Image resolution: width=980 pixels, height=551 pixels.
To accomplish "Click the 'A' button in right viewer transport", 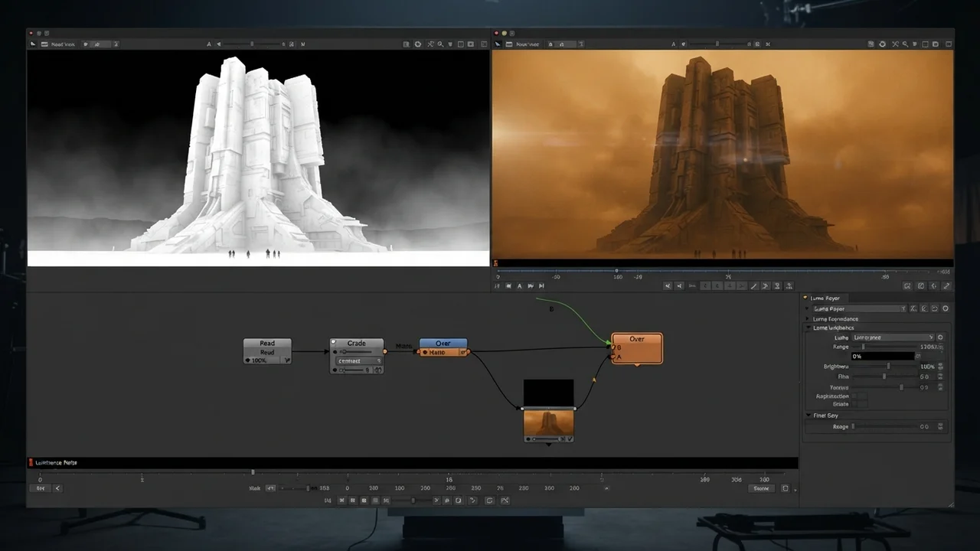I will [x=519, y=285].
